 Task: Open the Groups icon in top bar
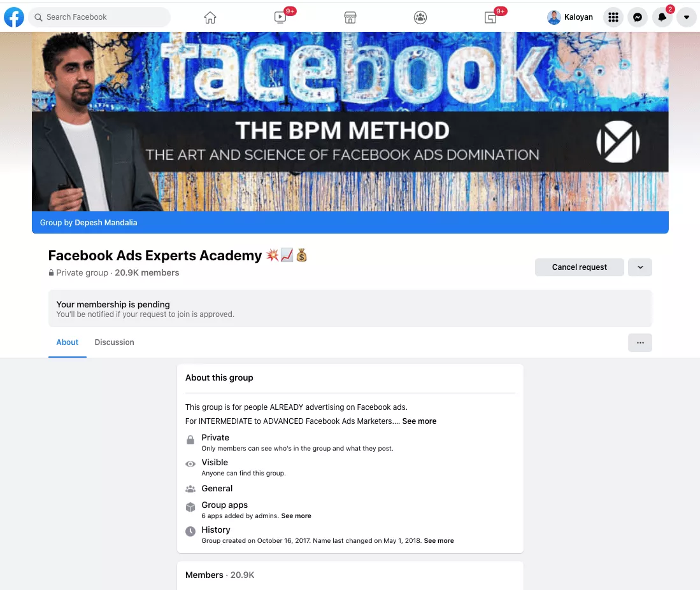pos(420,17)
